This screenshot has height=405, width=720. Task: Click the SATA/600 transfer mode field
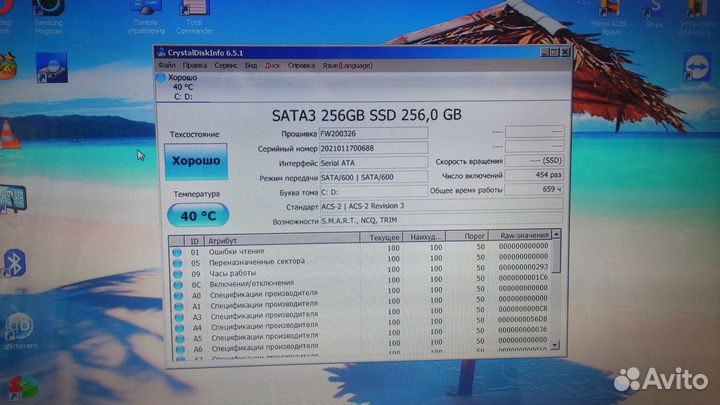373,177
